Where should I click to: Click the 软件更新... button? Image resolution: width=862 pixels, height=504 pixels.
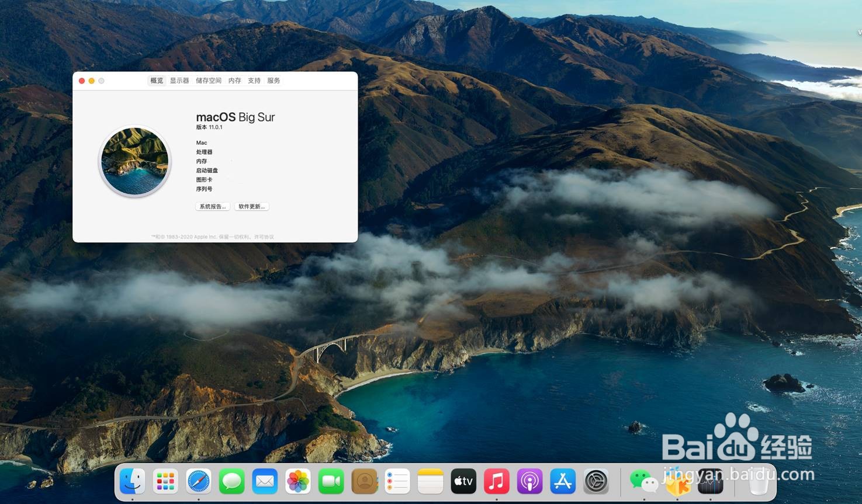[252, 207]
